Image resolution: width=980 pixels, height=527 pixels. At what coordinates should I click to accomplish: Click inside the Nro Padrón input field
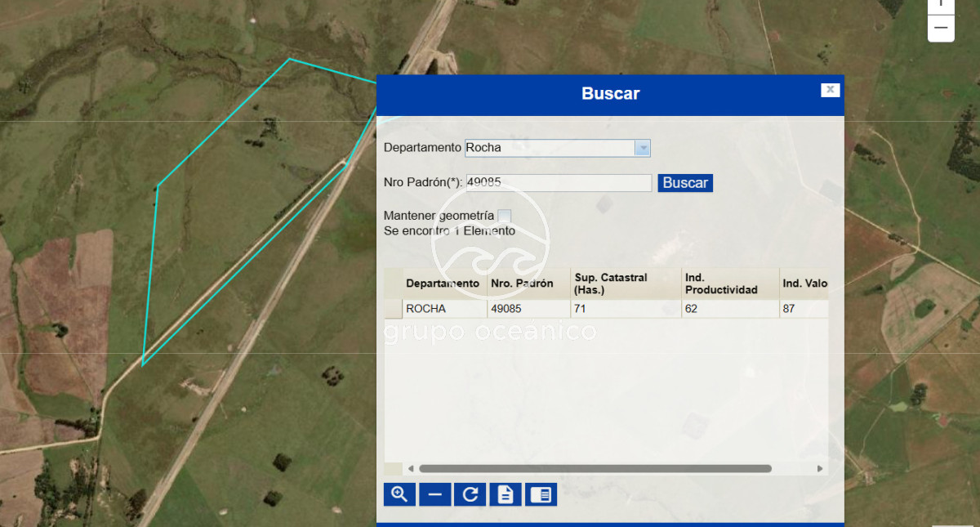tap(558, 182)
